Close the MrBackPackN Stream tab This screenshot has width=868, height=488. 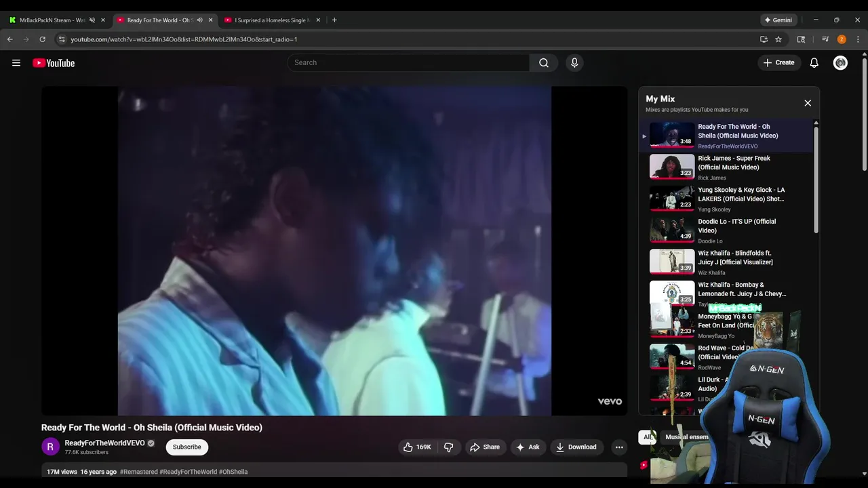coord(103,20)
